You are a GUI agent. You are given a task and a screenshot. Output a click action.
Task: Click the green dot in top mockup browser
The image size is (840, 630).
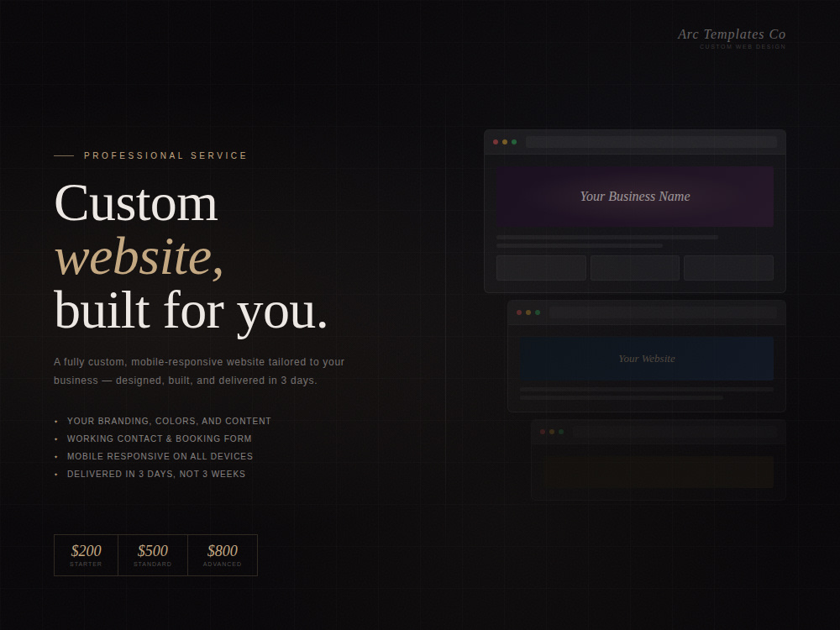[514, 142]
